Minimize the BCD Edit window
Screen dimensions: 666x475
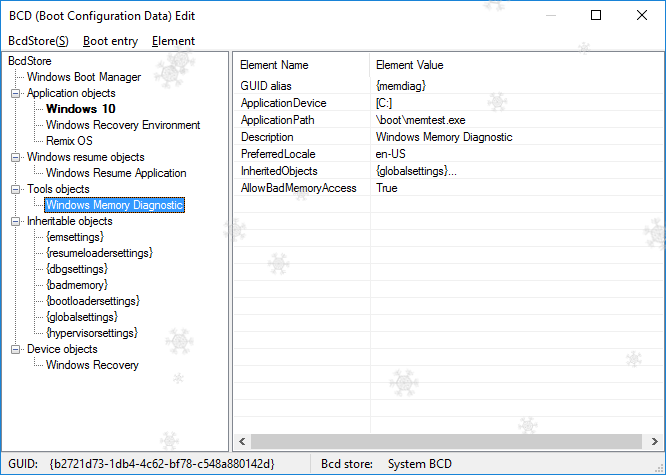[551, 15]
